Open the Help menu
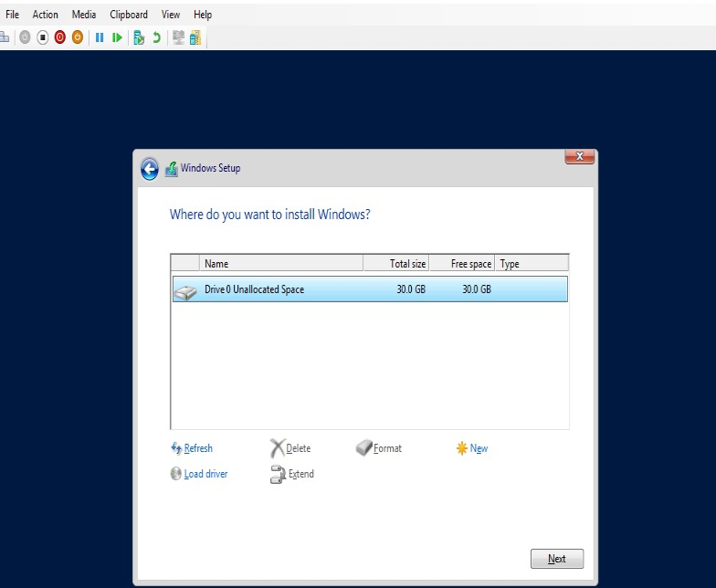Screen dimensions: 716x588 [x=203, y=15]
